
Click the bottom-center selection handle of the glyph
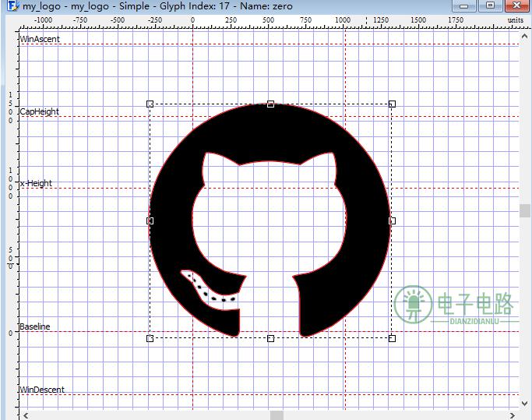click(270, 338)
